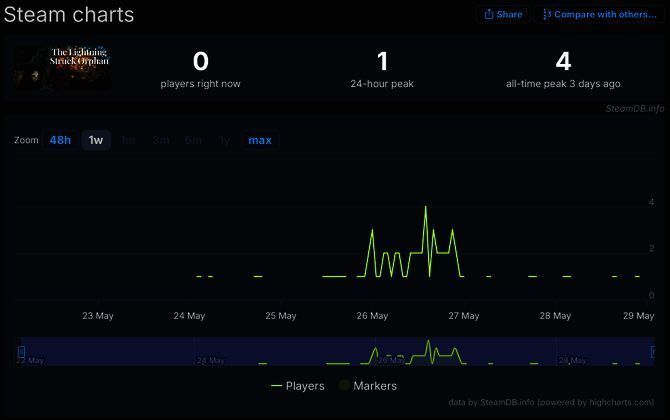Select the 1w zoom range
Screen dimensions: 670x420
(96, 140)
